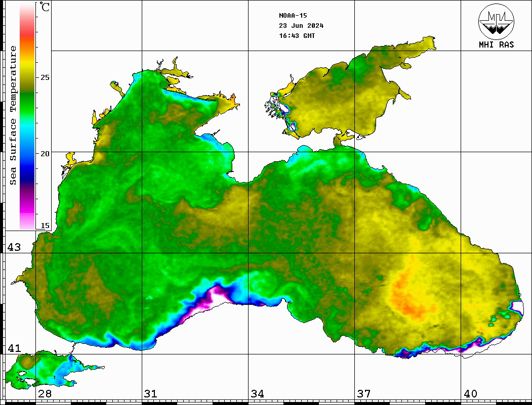The image size is (532, 405).
Task: Click the 16:43 GMT time stamp
Action: click(x=297, y=35)
